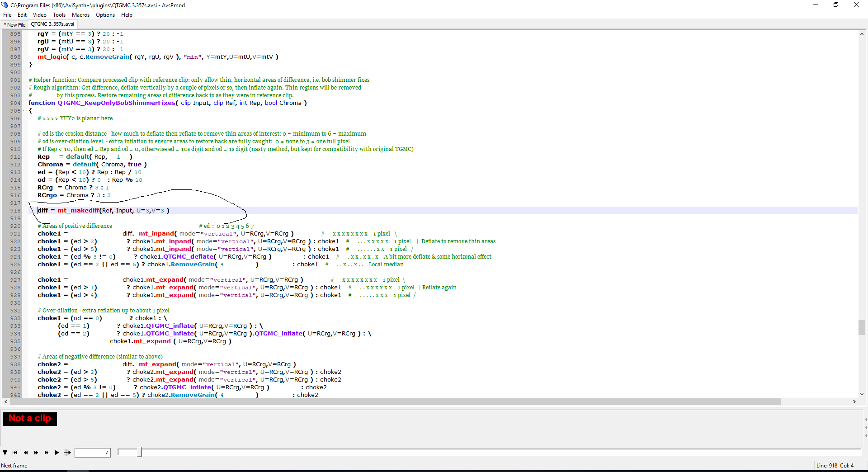
Task: Click '# Helper function: Compare processed clip' comment
Action: click(x=199, y=80)
